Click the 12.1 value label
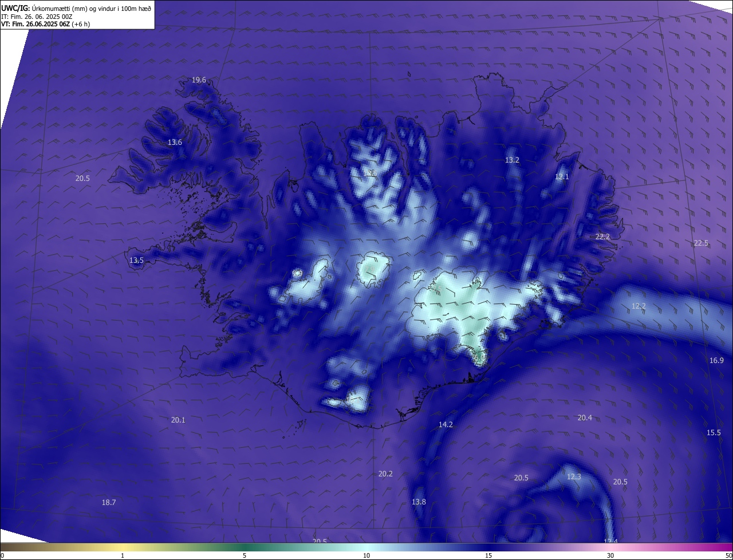733x560 pixels. point(562,176)
